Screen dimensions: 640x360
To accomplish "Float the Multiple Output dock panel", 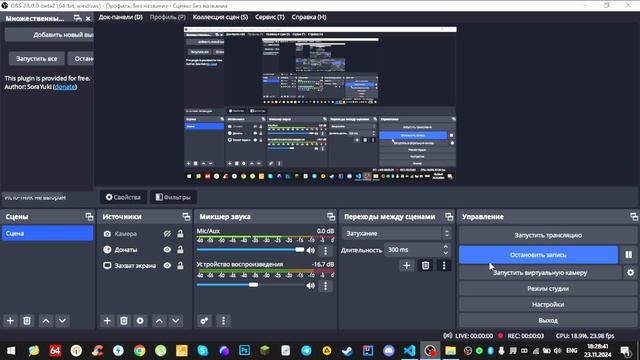I will (x=78, y=18).
